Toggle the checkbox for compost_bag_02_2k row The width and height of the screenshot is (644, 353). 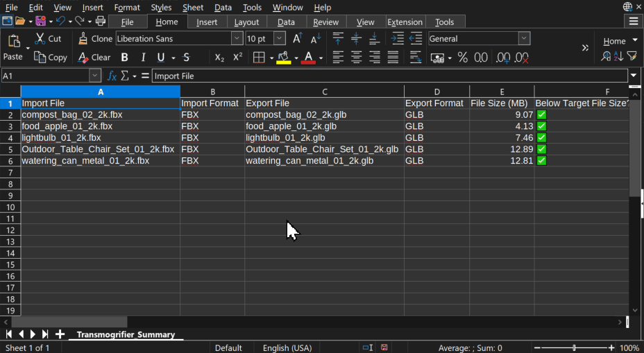[542, 115]
